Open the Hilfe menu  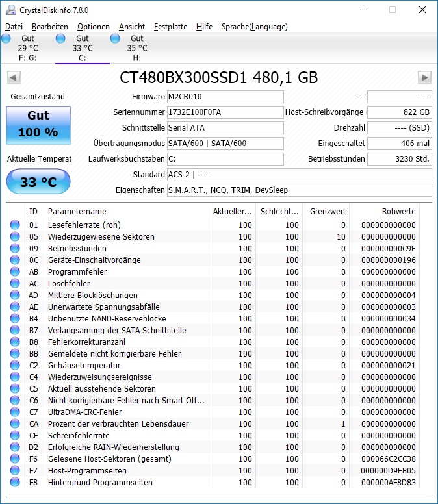click(x=204, y=27)
